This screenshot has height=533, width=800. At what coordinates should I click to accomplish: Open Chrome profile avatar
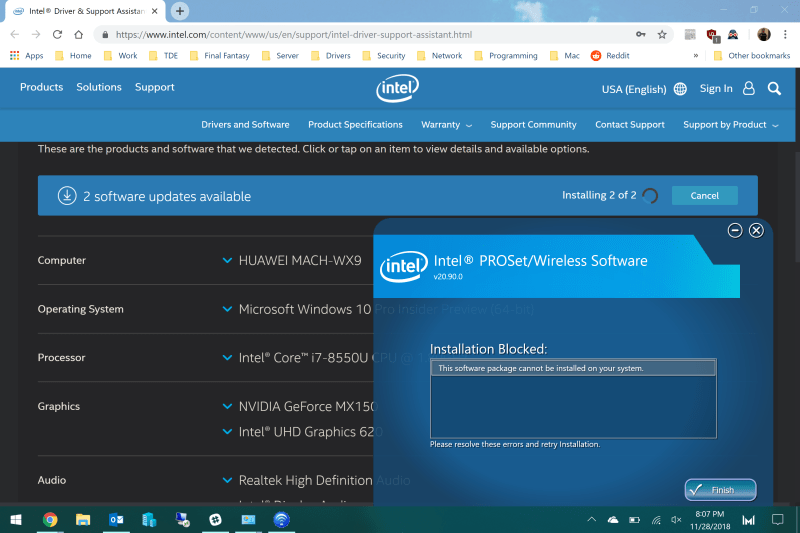[764, 34]
